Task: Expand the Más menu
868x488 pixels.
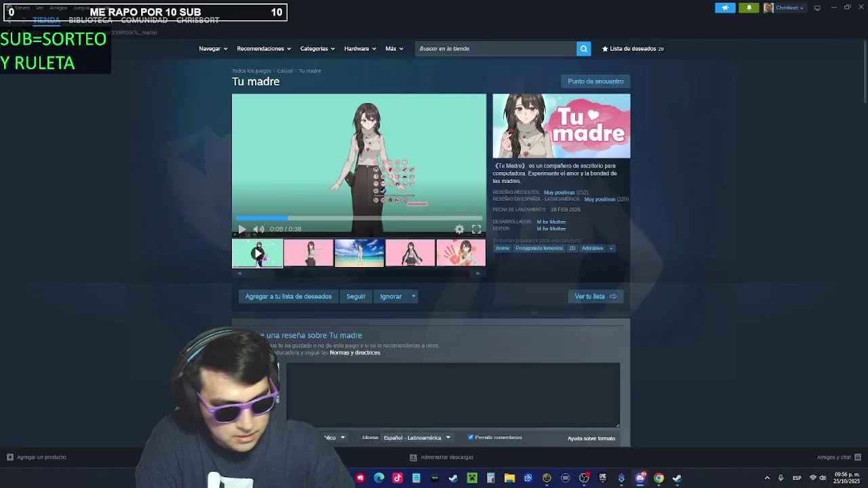Action: pos(394,49)
